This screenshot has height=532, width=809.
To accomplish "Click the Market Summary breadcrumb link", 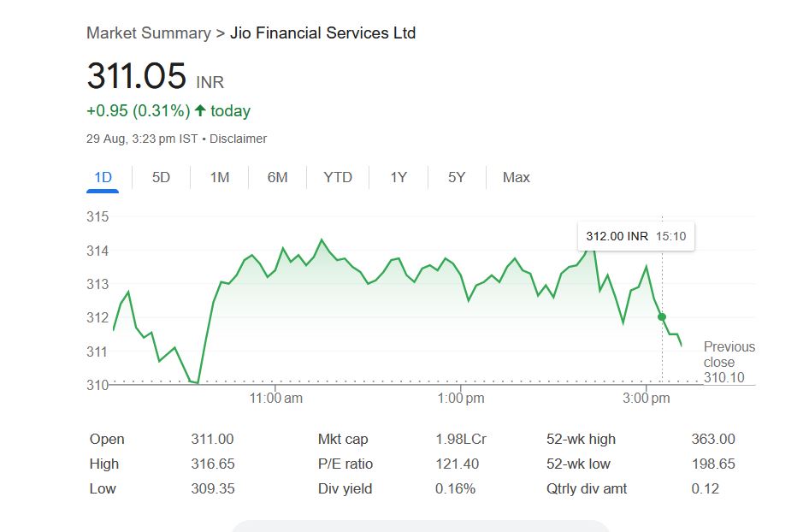I will [148, 33].
